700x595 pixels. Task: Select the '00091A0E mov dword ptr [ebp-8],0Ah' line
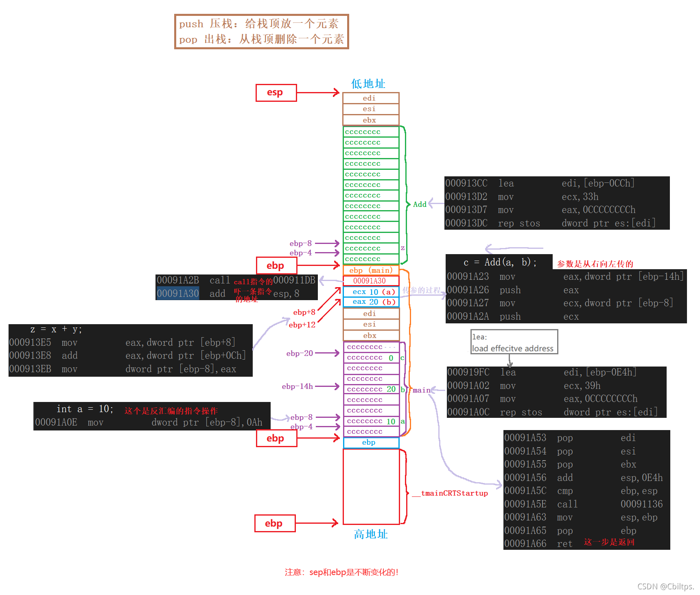149,422
